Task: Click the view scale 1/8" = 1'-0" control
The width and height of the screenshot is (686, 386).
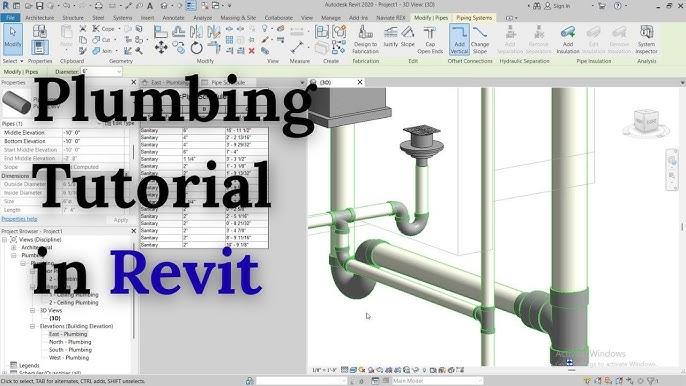Action: (324, 370)
